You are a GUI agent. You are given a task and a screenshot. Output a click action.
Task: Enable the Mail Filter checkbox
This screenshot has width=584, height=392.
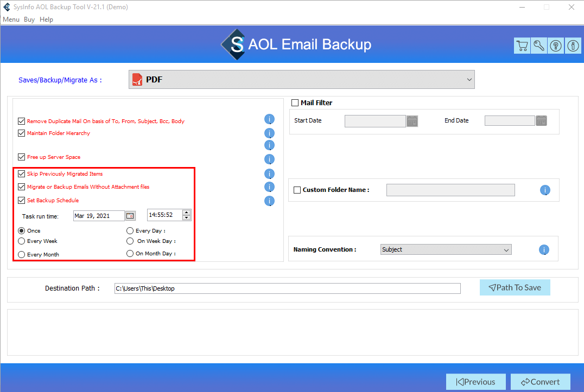click(295, 102)
